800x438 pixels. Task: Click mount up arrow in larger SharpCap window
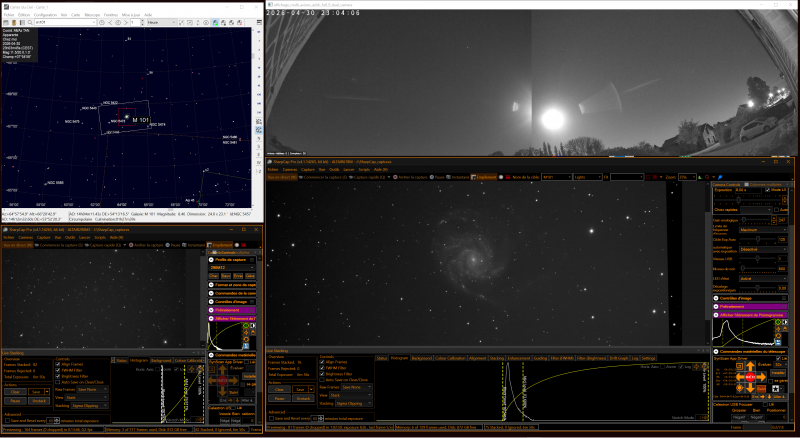point(751,366)
